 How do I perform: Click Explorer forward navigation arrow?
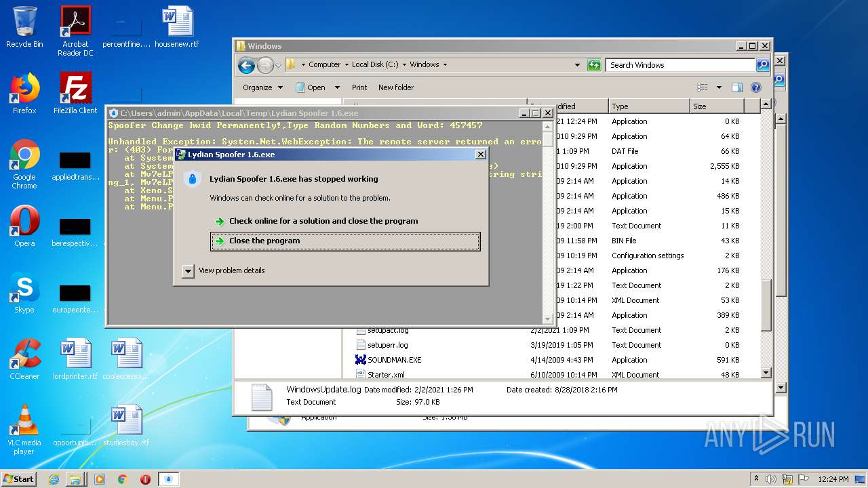coord(265,65)
